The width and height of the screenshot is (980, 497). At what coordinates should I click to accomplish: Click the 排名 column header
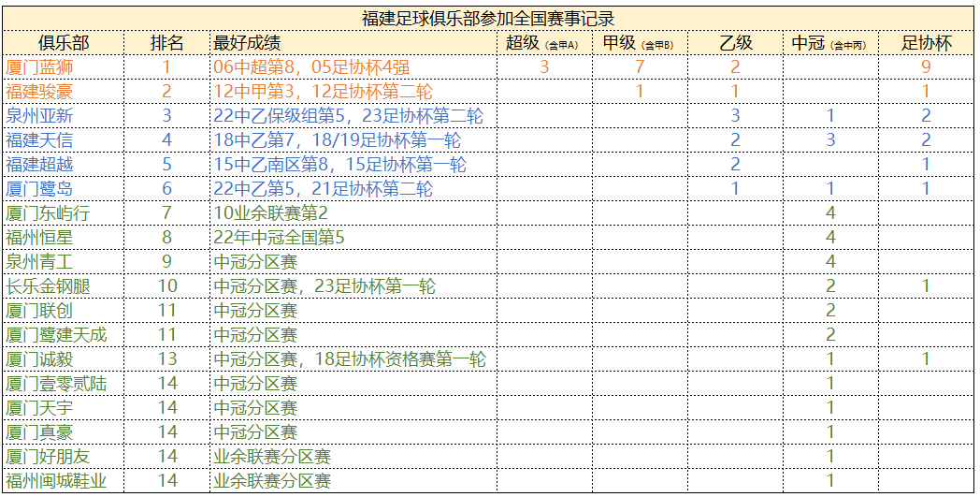click(166, 42)
